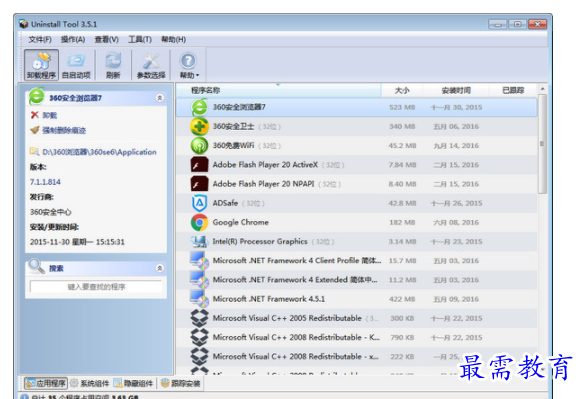The height and width of the screenshot is (399, 581).
Task: Switch to 隐藏组件 hidden components tab
Action: point(133,383)
